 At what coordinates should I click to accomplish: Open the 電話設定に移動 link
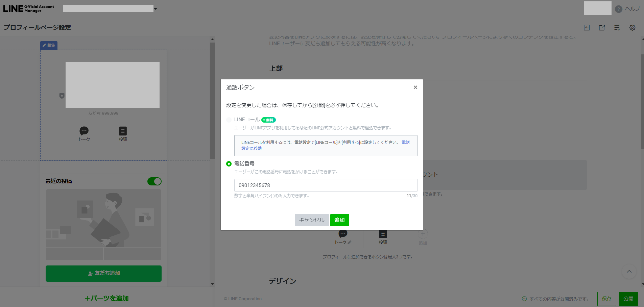326,146
